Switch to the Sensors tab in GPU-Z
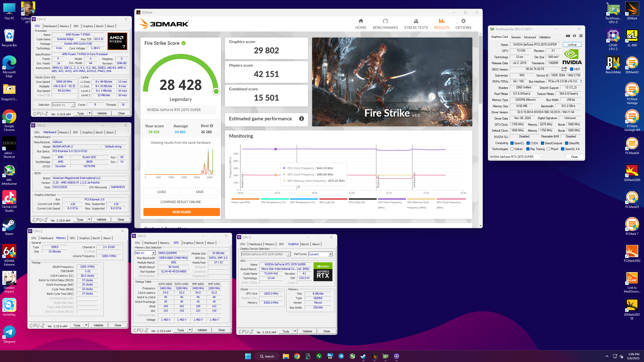Screen dimensions: 644x362 [x=516, y=37]
